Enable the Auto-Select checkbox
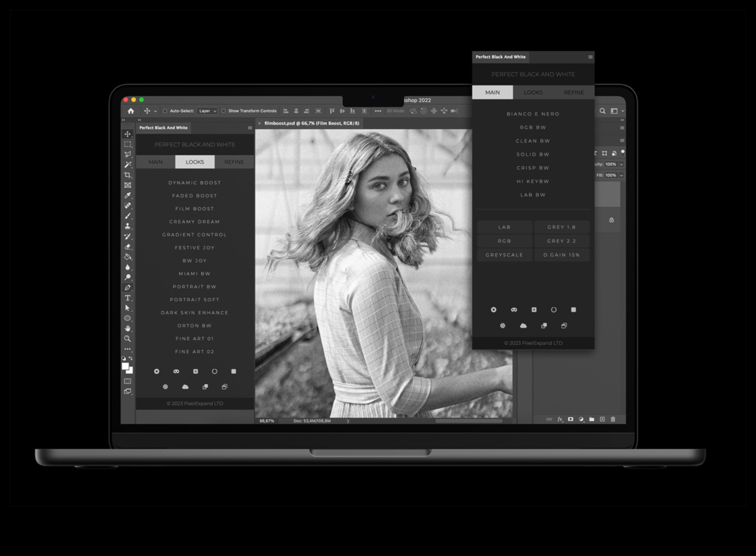Screen dimensions: 756x556 [165, 111]
